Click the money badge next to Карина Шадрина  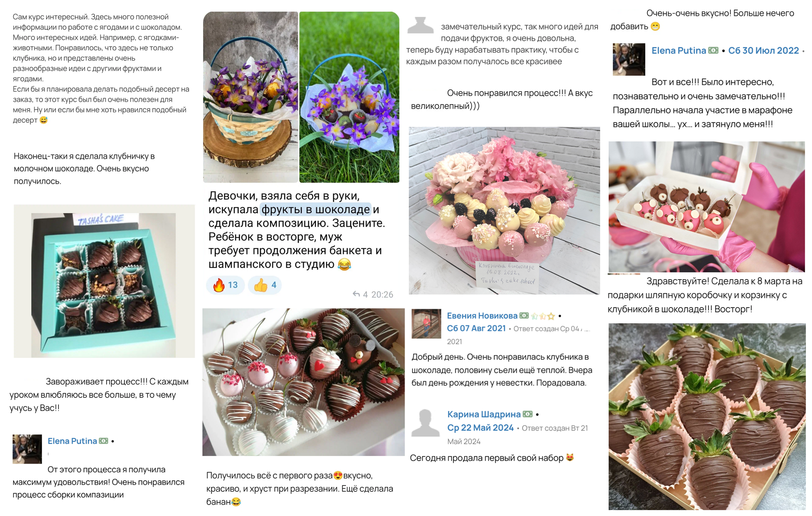coord(527,414)
